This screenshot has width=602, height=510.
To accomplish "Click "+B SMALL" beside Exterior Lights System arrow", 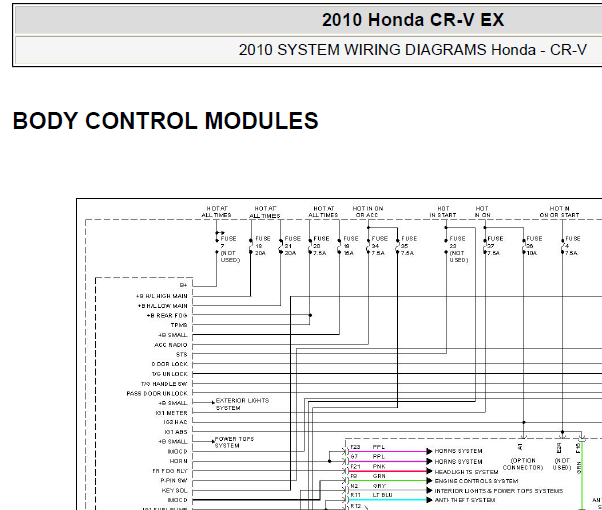I will pos(173,403).
